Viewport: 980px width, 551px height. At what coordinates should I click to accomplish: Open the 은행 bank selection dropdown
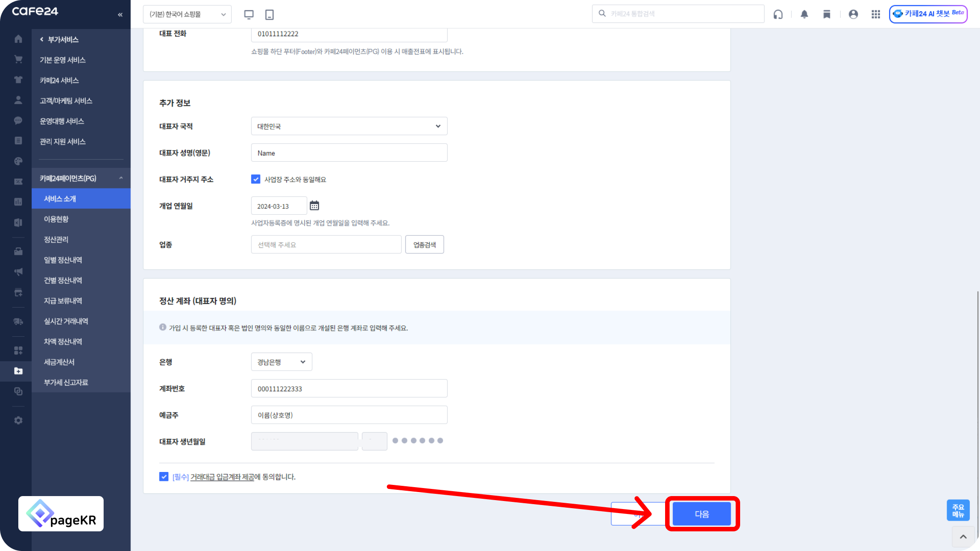click(x=281, y=362)
